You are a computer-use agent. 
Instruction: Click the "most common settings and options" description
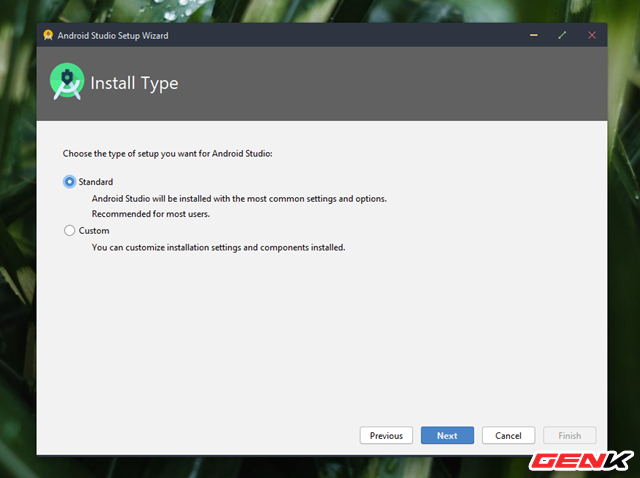239,198
